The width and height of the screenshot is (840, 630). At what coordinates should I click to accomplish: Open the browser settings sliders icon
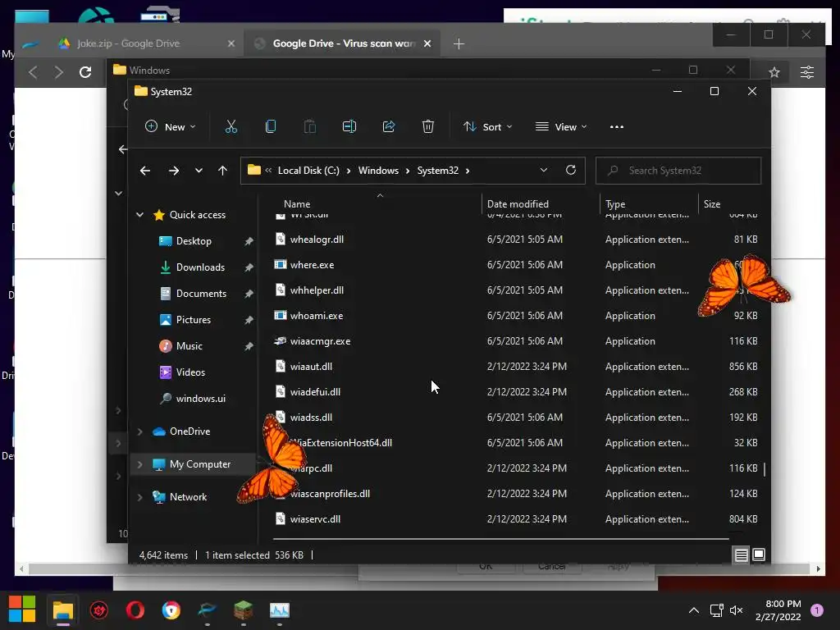pyautogui.click(x=807, y=72)
